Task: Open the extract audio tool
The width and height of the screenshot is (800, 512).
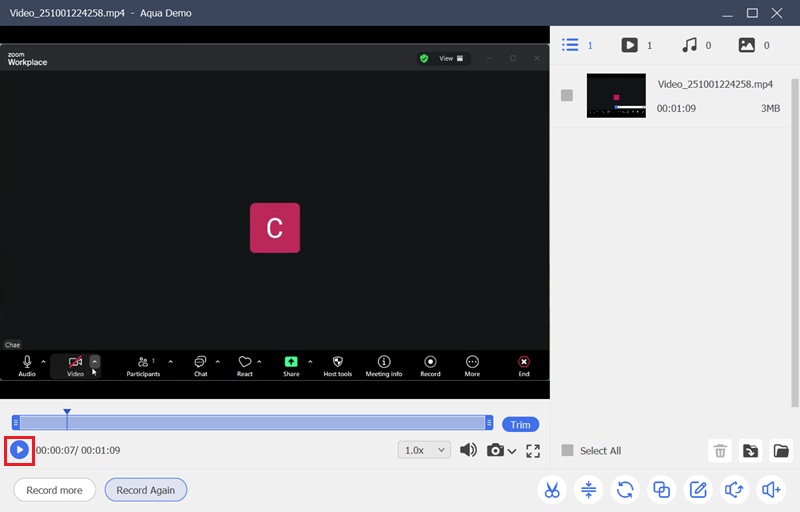Action: point(734,490)
